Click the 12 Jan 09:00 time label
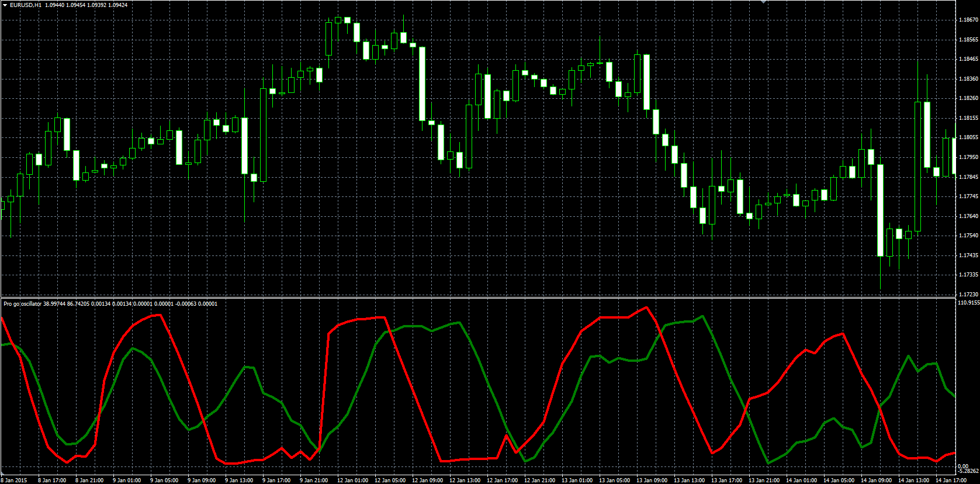Viewport: 980px width, 484px height. point(428,480)
